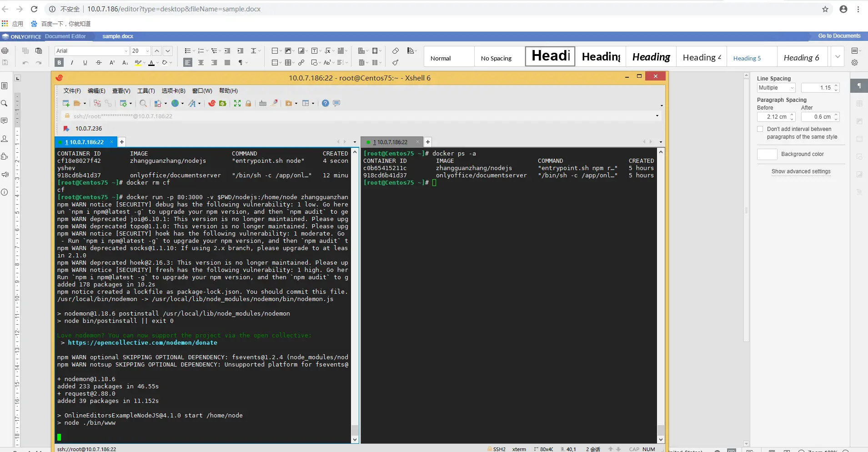Expand the paragraph line spacing toolbar dropdown
The width and height of the screenshot is (868, 452).
tap(260, 51)
